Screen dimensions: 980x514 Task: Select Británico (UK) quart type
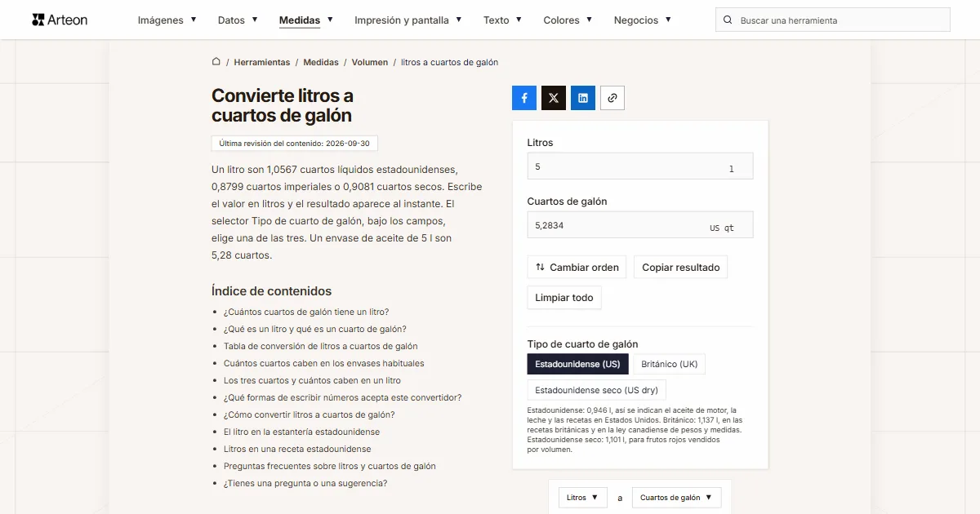pyautogui.click(x=670, y=364)
